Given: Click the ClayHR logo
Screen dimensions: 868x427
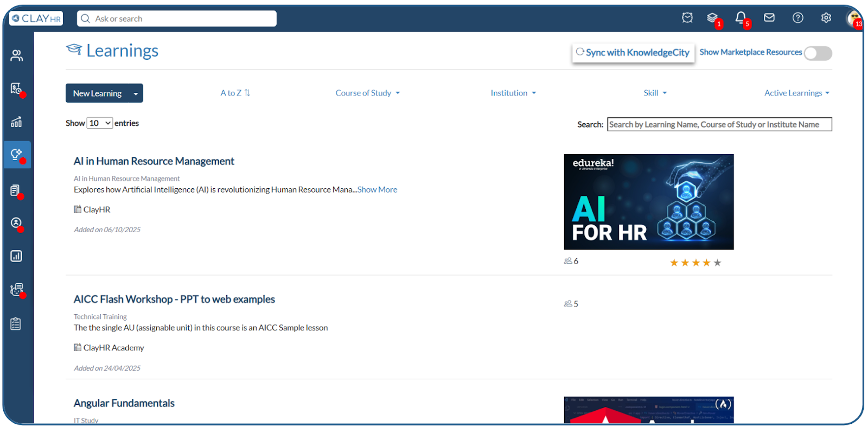Looking at the screenshot, I should tap(36, 18).
